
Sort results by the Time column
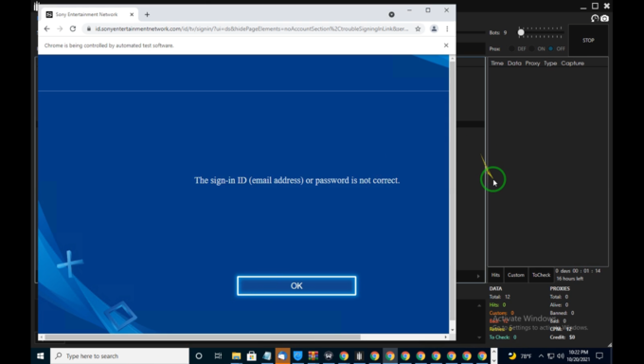tap(497, 64)
